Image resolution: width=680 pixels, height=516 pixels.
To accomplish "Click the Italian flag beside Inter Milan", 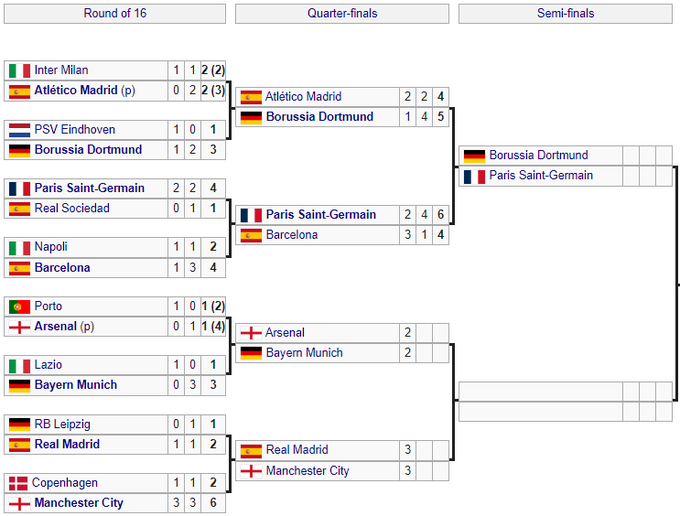I will pyautogui.click(x=19, y=70).
